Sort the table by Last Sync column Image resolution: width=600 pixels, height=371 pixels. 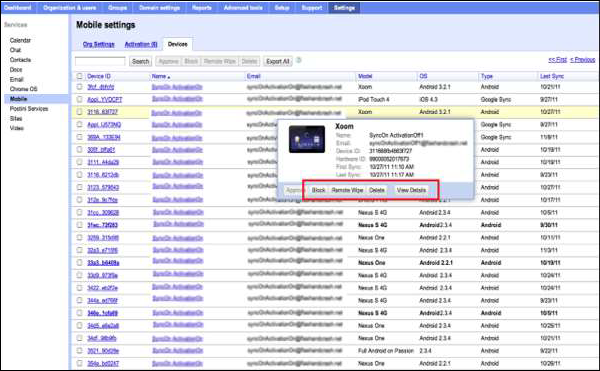pos(552,76)
